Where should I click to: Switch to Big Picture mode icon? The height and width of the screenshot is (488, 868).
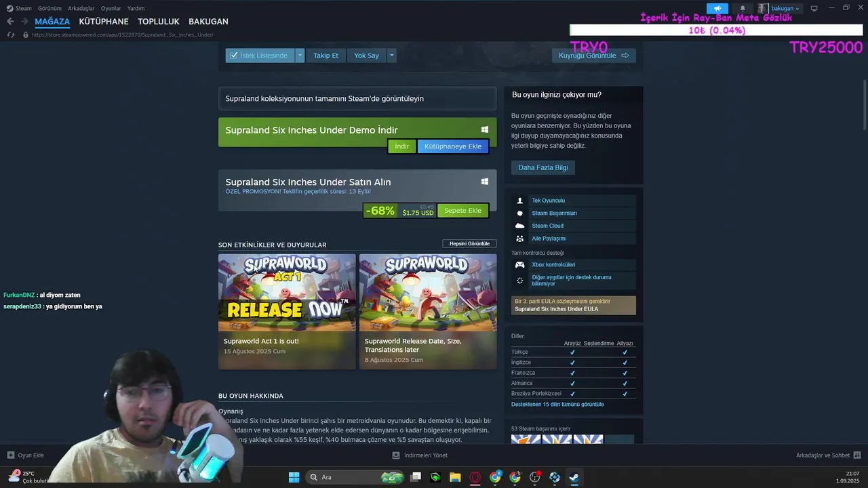pos(814,8)
